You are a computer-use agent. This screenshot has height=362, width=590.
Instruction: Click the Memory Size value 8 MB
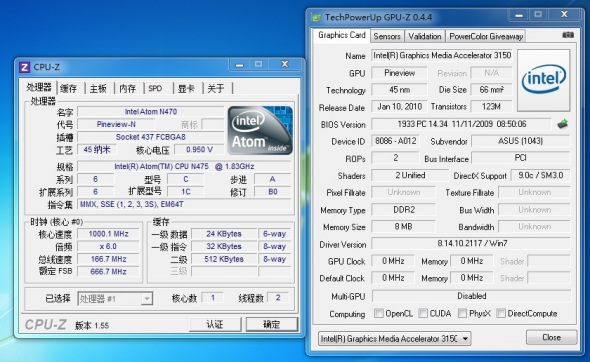coord(403,227)
